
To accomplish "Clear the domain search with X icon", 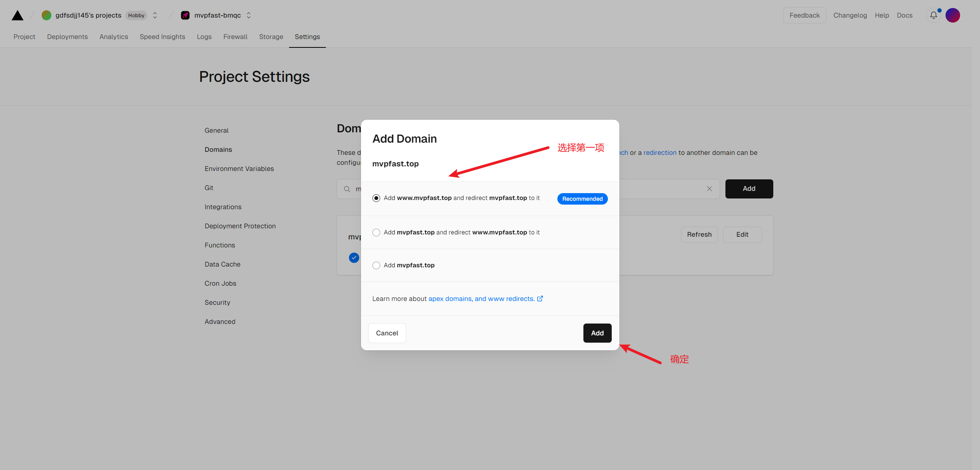I will pyautogui.click(x=709, y=189).
